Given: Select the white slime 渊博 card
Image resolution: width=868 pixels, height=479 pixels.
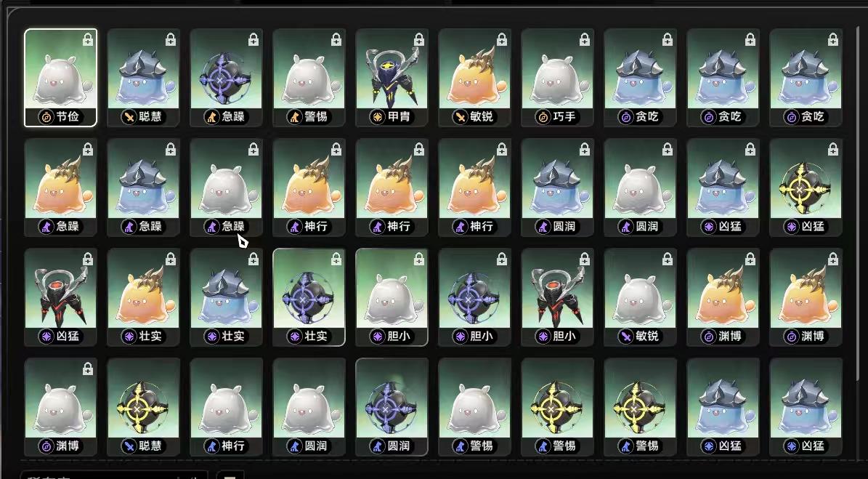Looking at the screenshot, I should [61, 407].
